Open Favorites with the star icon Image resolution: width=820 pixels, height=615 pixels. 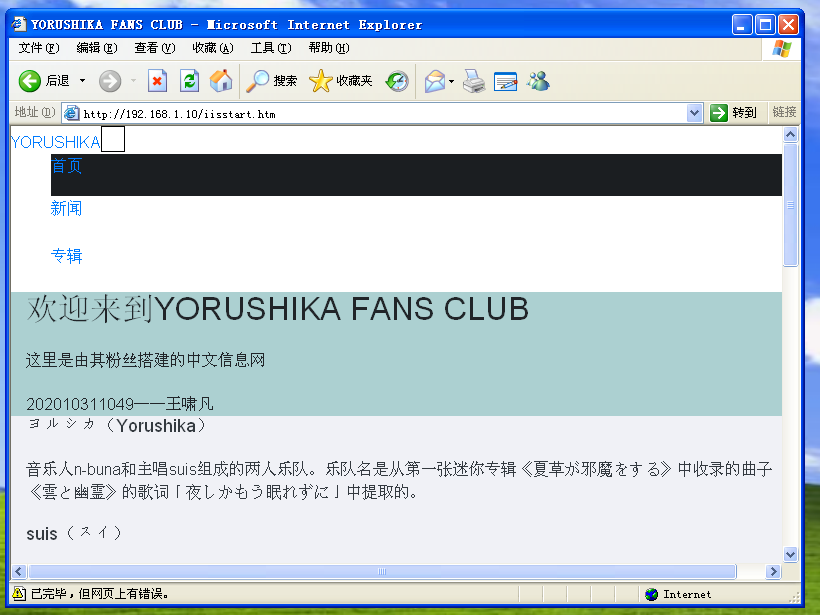coord(321,81)
